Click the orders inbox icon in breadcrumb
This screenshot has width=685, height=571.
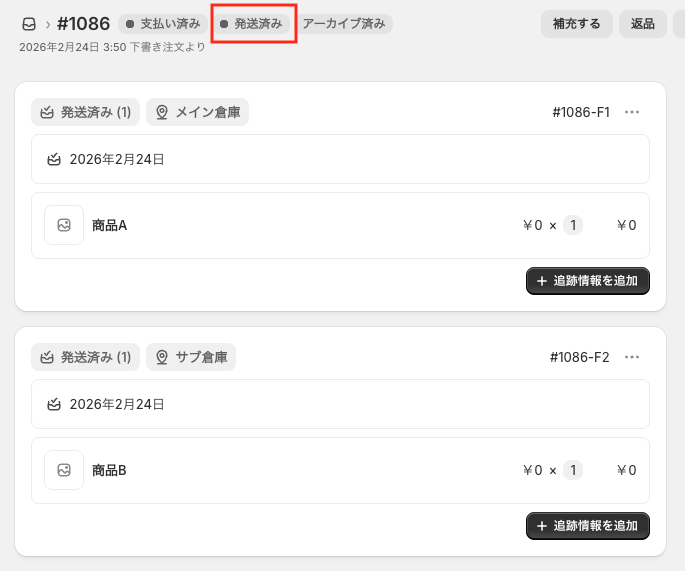pos(29,24)
